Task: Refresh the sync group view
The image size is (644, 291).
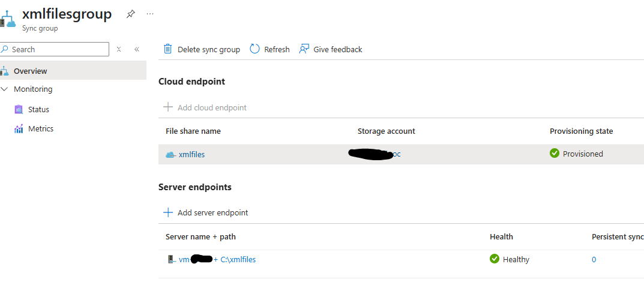Action: point(269,49)
